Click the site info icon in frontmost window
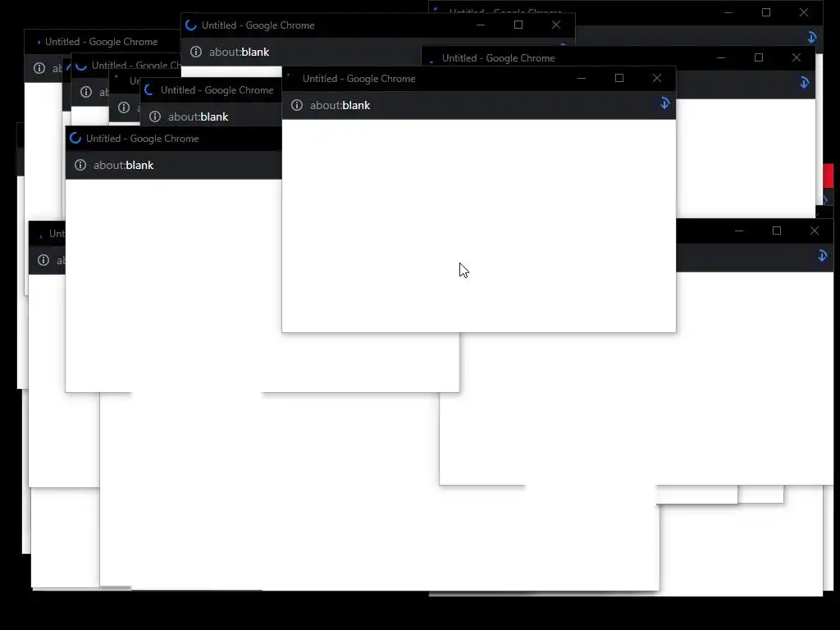 [x=297, y=105]
